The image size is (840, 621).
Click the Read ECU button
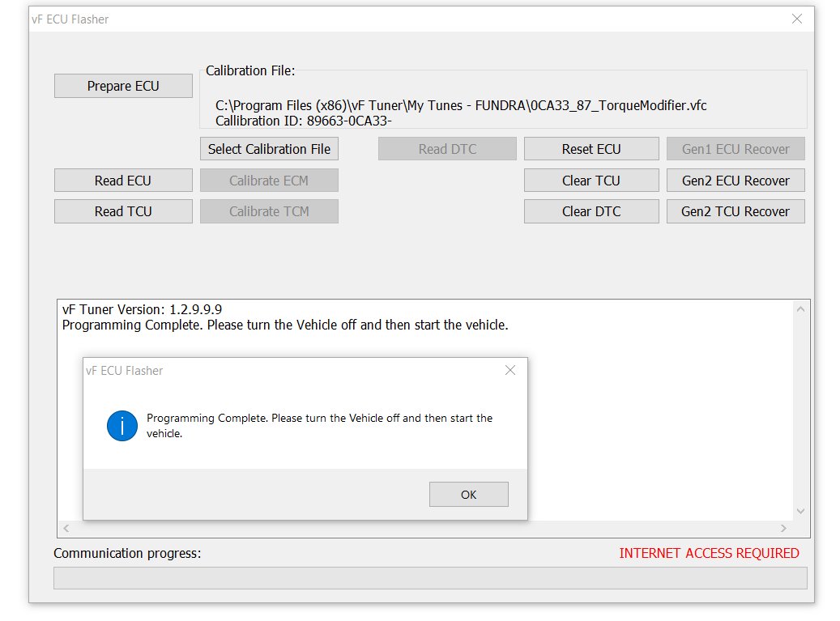[123, 181]
